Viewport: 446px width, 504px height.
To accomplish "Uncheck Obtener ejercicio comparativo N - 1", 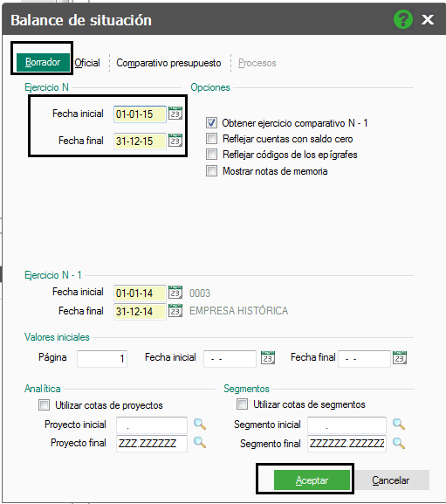I will (x=211, y=122).
